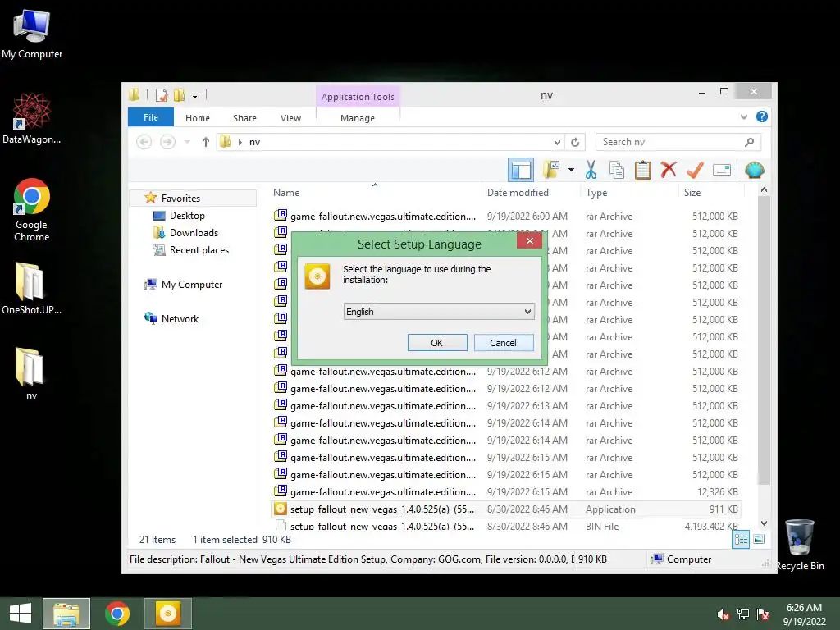840x630 pixels.
Task: Click the blue Help question mark
Action: pyautogui.click(x=762, y=116)
